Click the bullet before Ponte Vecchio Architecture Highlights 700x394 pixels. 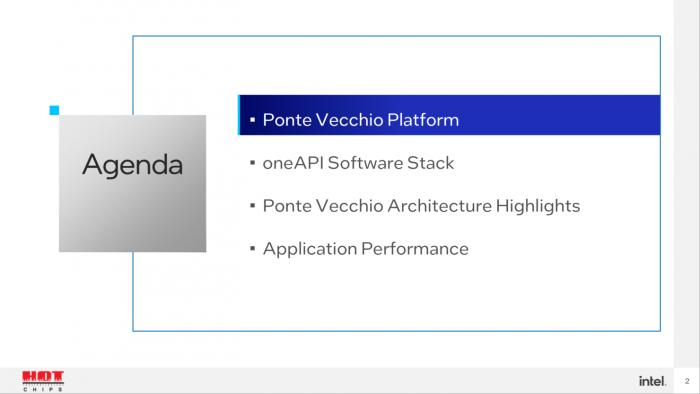[x=253, y=206]
